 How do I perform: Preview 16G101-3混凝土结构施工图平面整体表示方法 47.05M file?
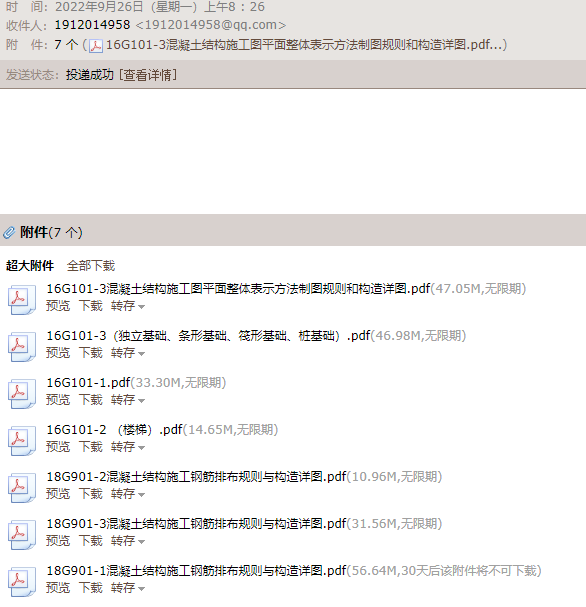click(58, 306)
